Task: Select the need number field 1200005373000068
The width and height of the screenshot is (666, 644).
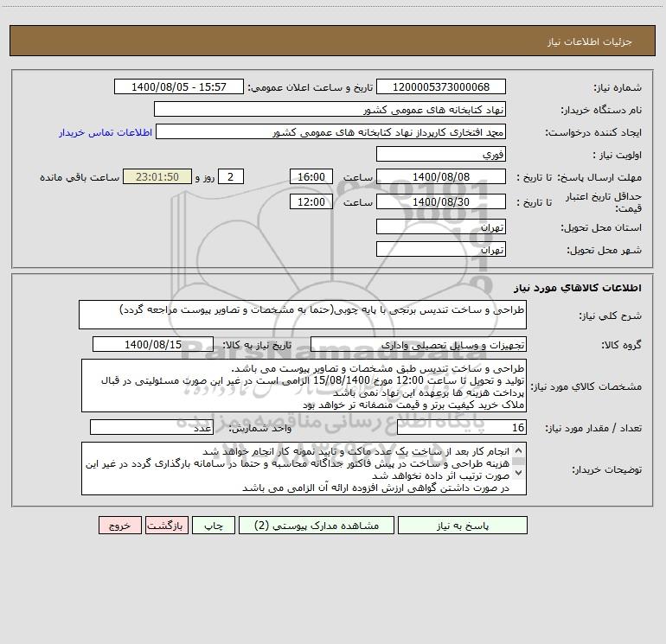Action: tap(441, 86)
